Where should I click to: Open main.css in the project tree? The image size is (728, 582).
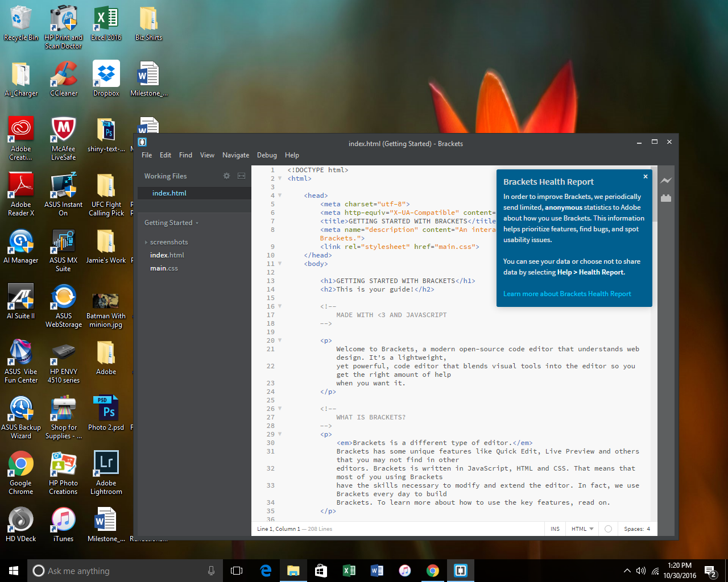164,268
